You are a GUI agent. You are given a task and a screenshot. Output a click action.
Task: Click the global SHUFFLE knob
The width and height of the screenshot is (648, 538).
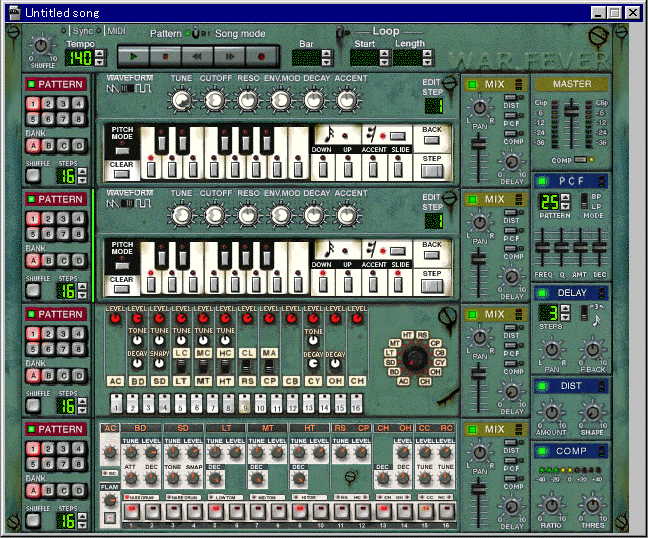tap(41, 45)
